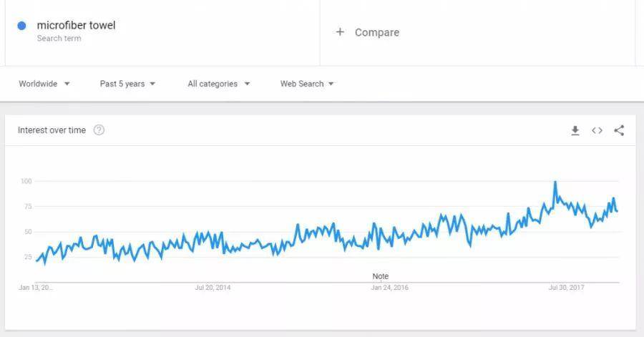Open help for Interest over time
The image size is (644, 337).
(99, 130)
